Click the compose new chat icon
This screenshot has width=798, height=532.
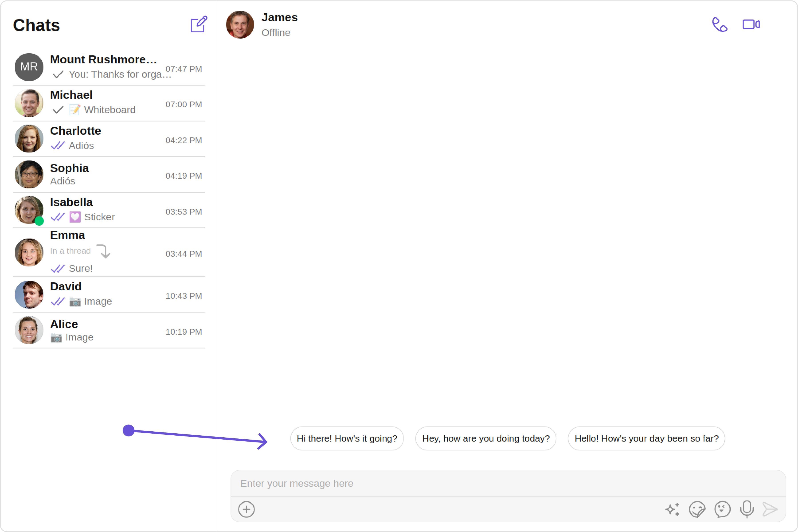198,24
